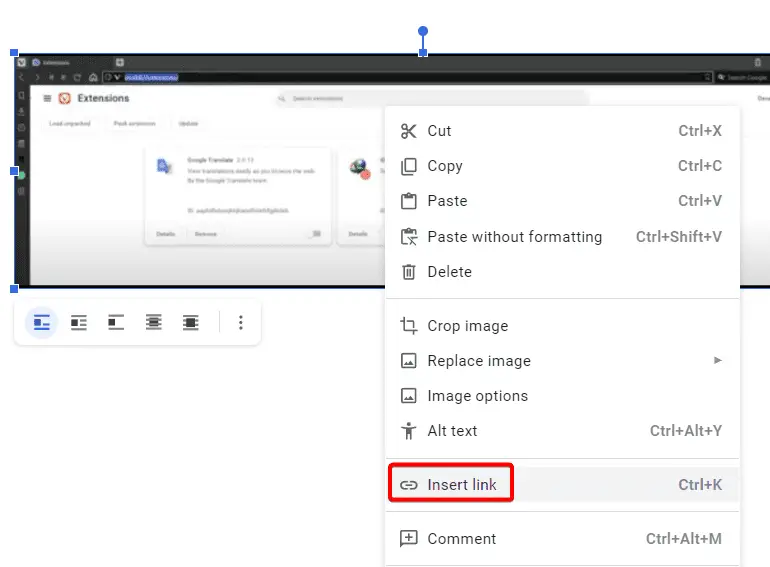Select Cut in the context menu
Image resolution: width=770 pixels, height=567 pixels.
(x=562, y=131)
